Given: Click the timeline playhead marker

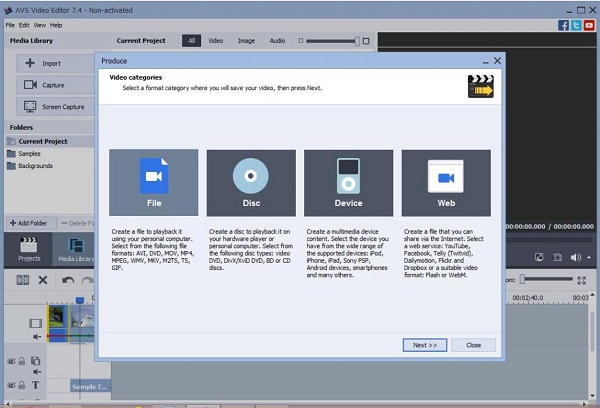Looking at the screenshot, I should click(80, 300).
